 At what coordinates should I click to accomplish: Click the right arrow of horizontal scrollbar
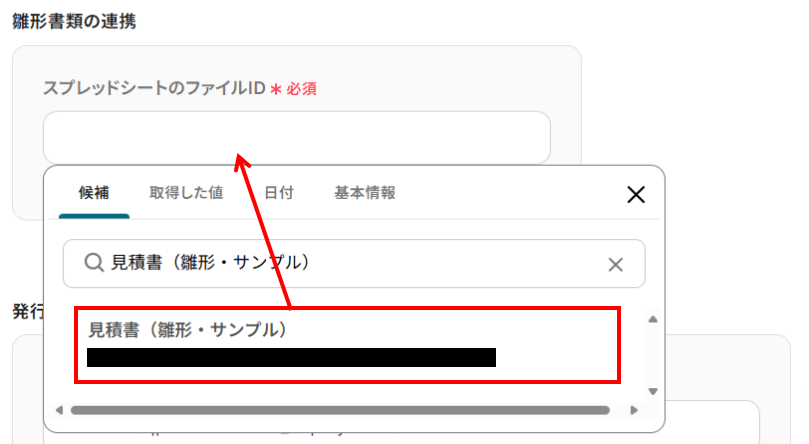click(634, 410)
